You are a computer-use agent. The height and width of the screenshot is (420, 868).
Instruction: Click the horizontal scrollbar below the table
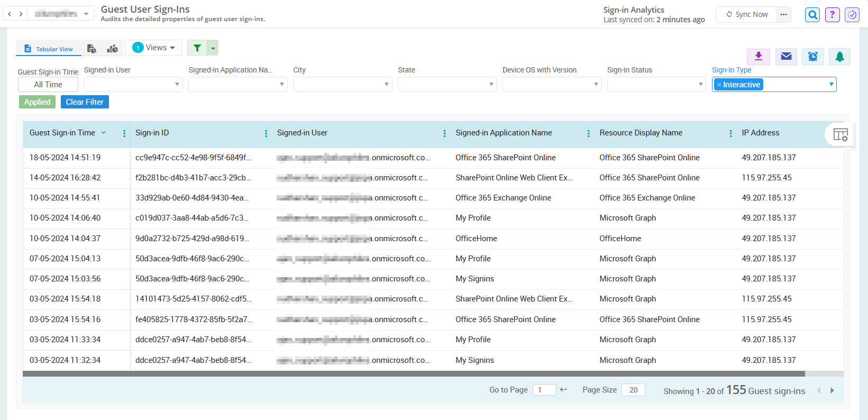point(414,374)
